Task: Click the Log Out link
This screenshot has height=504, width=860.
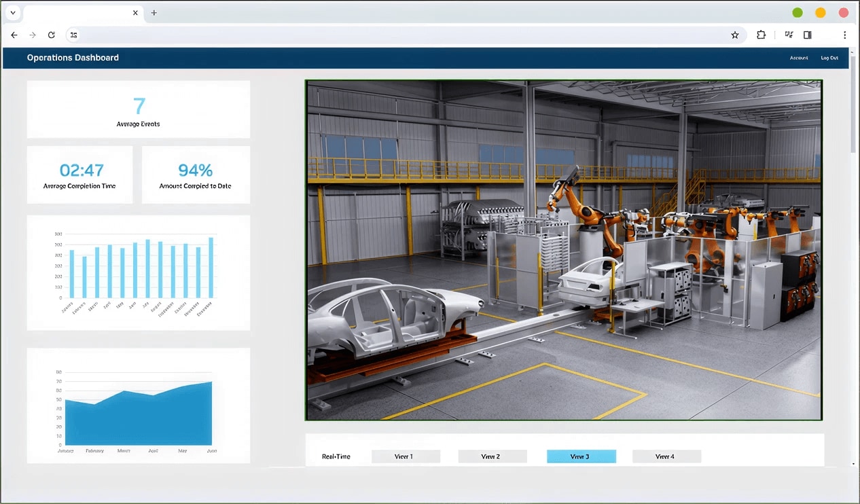Action: coord(829,58)
